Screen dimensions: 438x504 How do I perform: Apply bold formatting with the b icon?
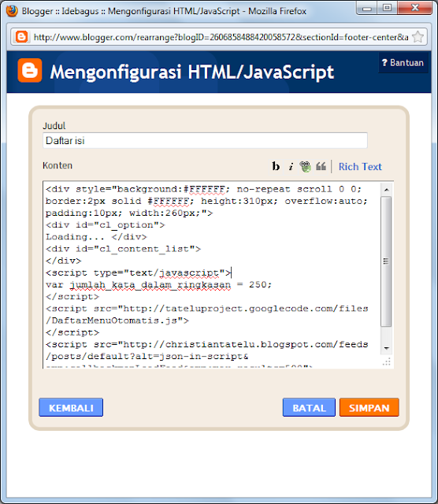276,166
